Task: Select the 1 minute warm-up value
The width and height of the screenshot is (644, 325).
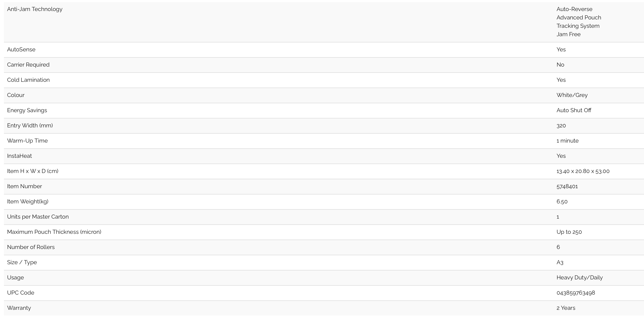Action: [x=567, y=141]
